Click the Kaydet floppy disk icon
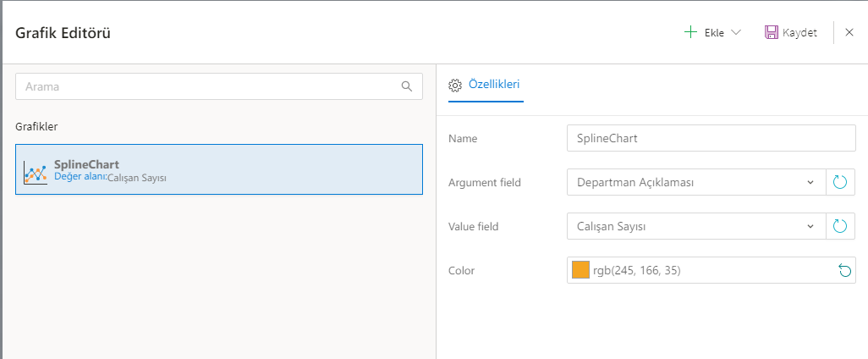This screenshot has width=868, height=359. 772,33
